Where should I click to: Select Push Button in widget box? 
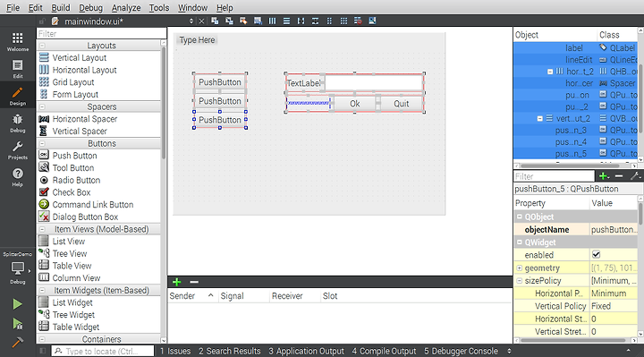pos(74,156)
